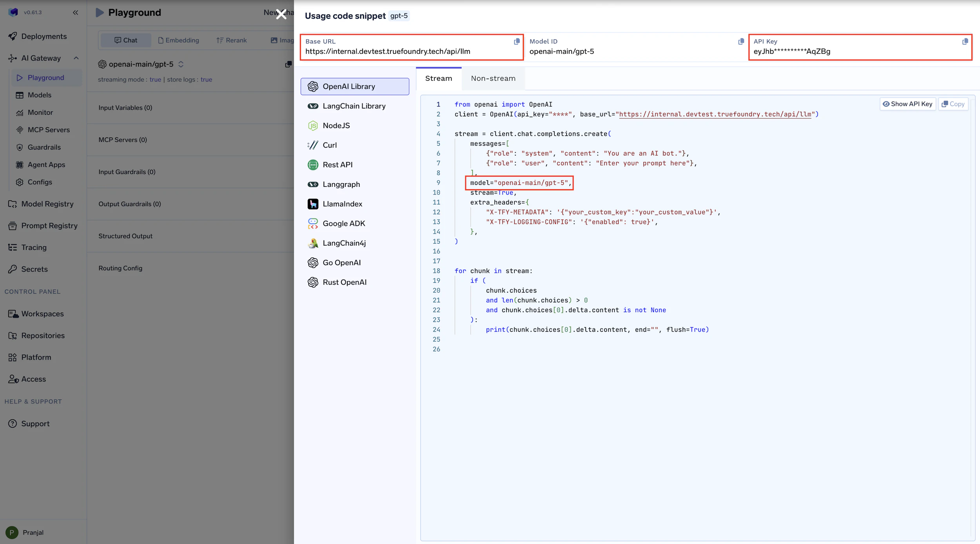Switch to the Embedding playground tab
The width and height of the screenshot is (980, 544).
pos(179,40)
